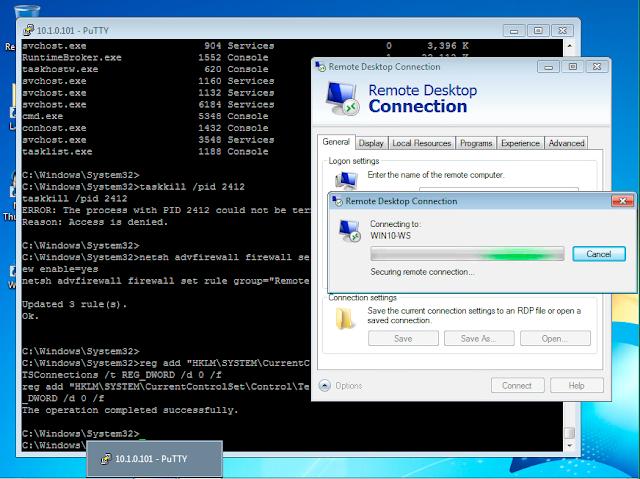The image size is (640, 479).
Task: Click 'Reason: Access is denied.' in PuTTY
Action: coord(95,222)
